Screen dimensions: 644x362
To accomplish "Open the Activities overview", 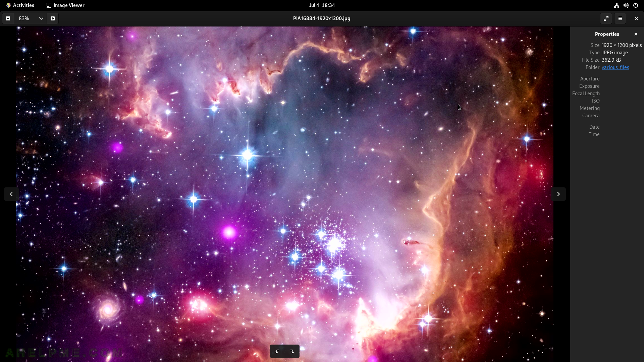I will point(20,5).
